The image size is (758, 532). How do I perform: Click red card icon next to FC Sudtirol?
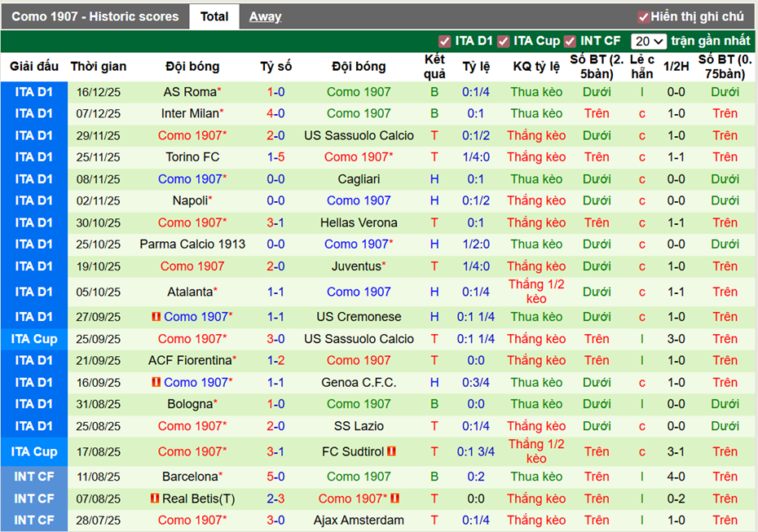[391, 451]
